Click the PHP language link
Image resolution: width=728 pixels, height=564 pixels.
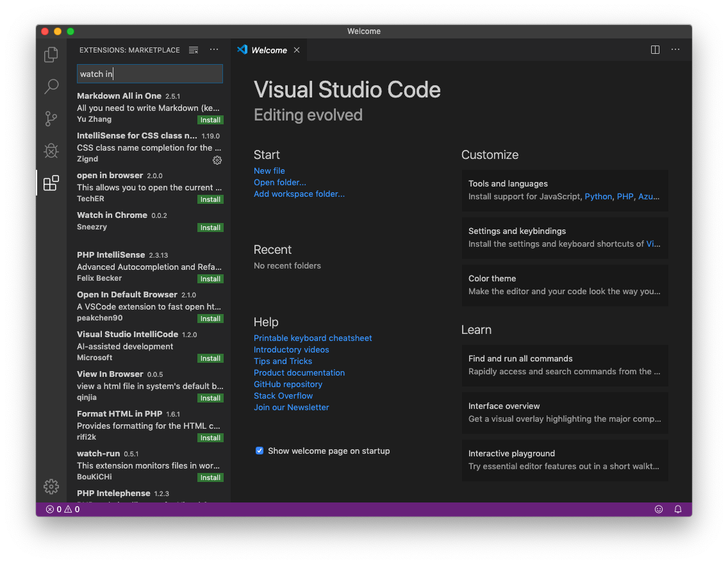click(x=625, y=196)
